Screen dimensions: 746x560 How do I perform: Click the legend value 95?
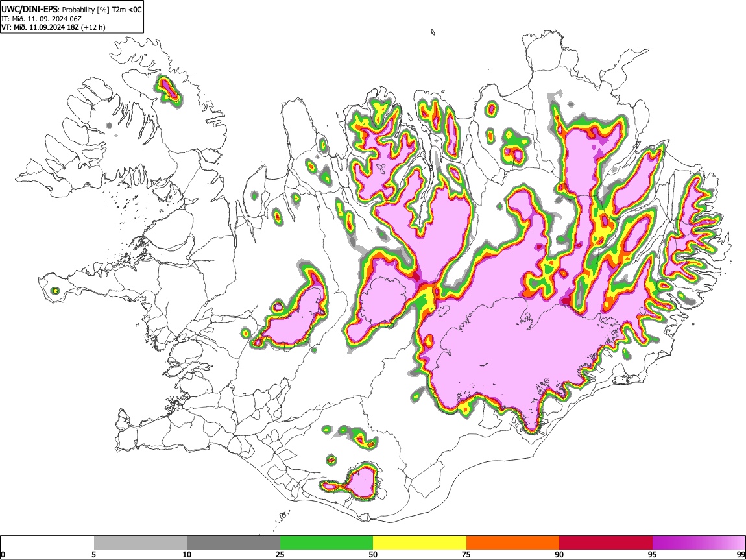653,555
